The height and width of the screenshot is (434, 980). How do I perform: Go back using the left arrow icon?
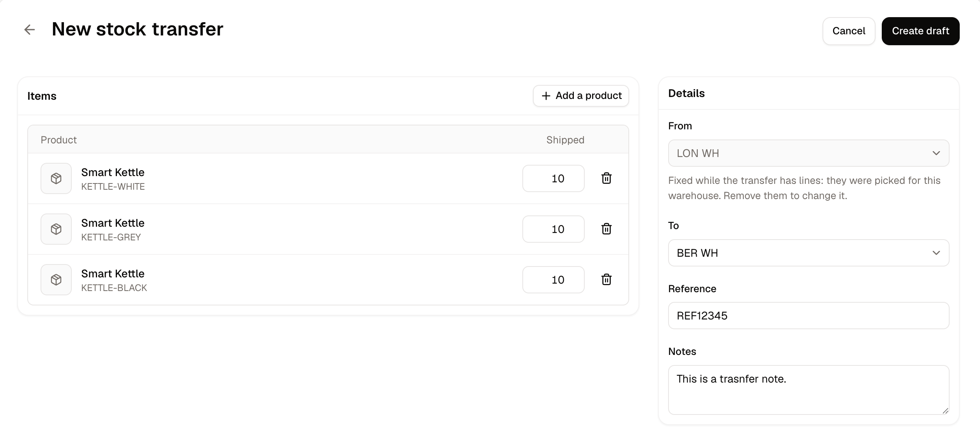(x=30, y=30)
